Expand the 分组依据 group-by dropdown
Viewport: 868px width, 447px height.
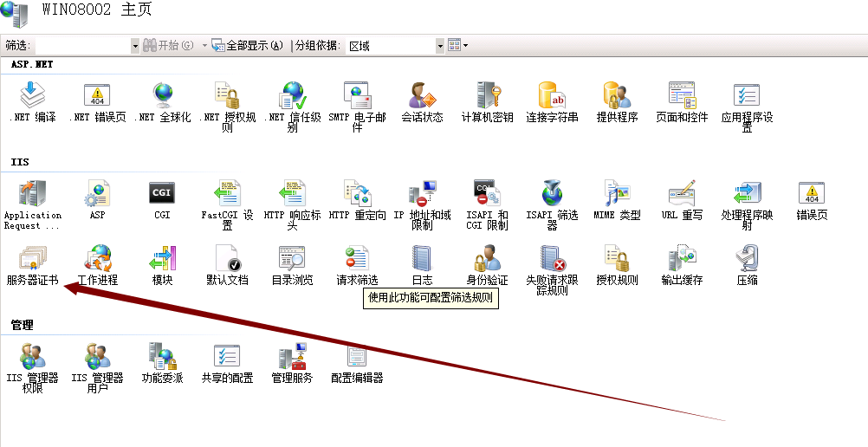tap(440, 45)
